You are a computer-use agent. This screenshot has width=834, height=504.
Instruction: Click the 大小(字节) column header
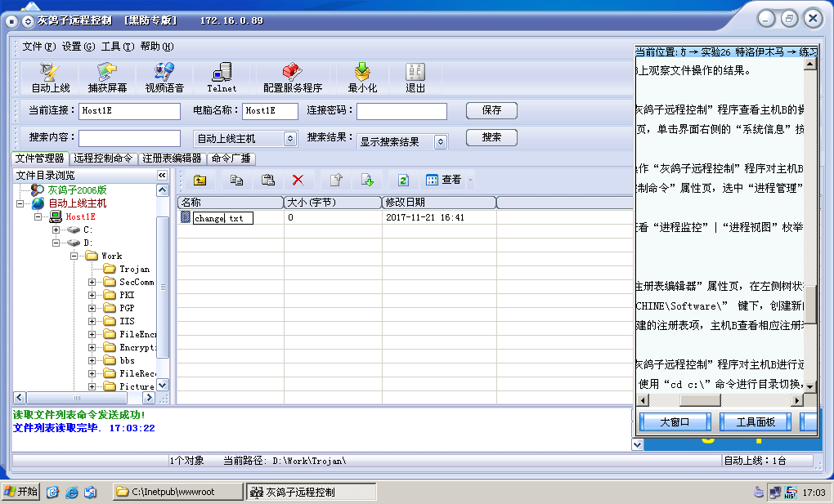333,203
